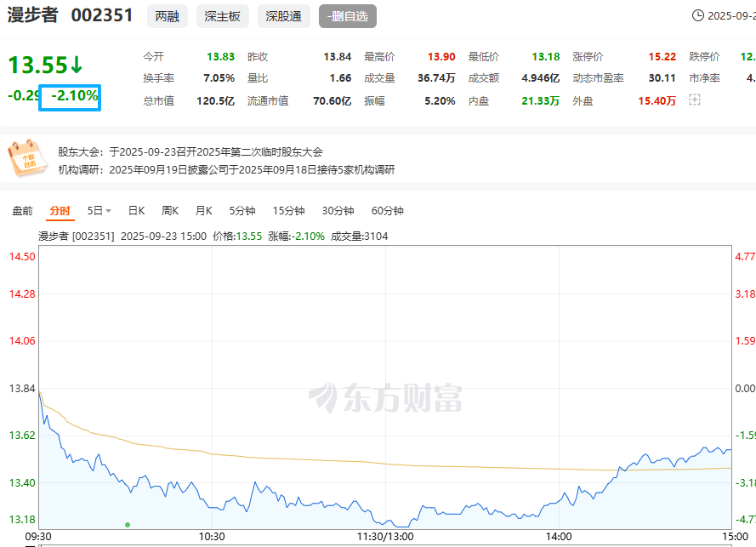The width and height of the screenshot is (756, 547).
Task: Click the 13.84 price axis label
Action: coord(22,389)
